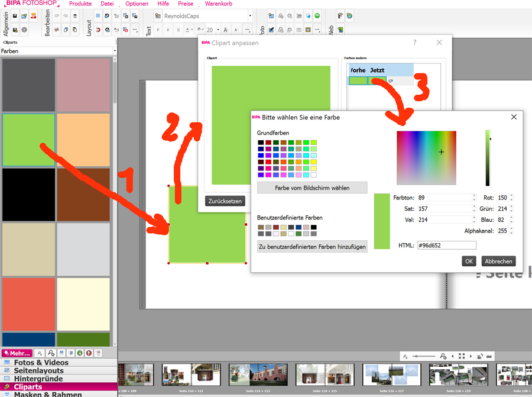The image size is (532, 397).
Task: Open the font size 20 dropdown
Action: pyautogui.click(x=218, y=30)
